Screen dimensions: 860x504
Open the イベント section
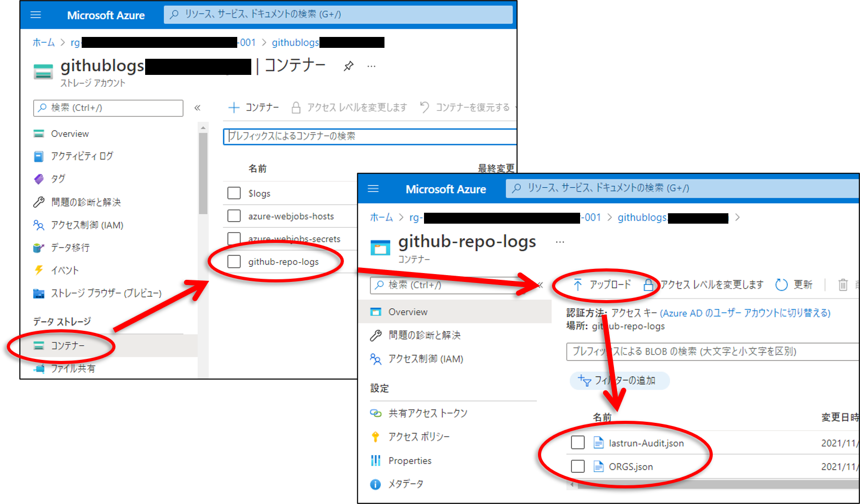click(x=68, y=270)
